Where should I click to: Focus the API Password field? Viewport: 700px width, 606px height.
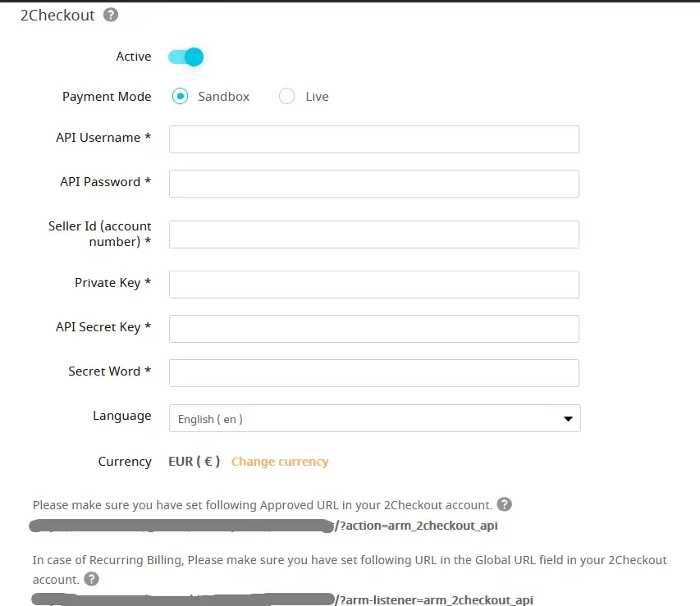[x=374, y=184]
